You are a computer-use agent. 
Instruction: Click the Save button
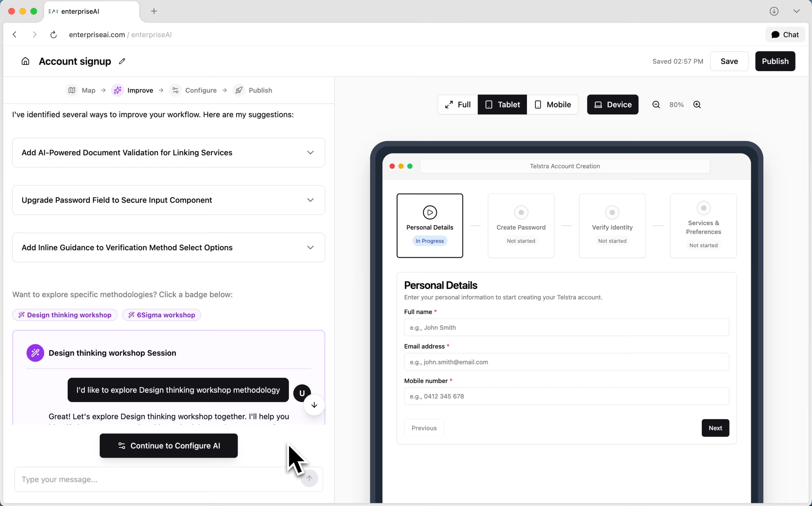729,61
